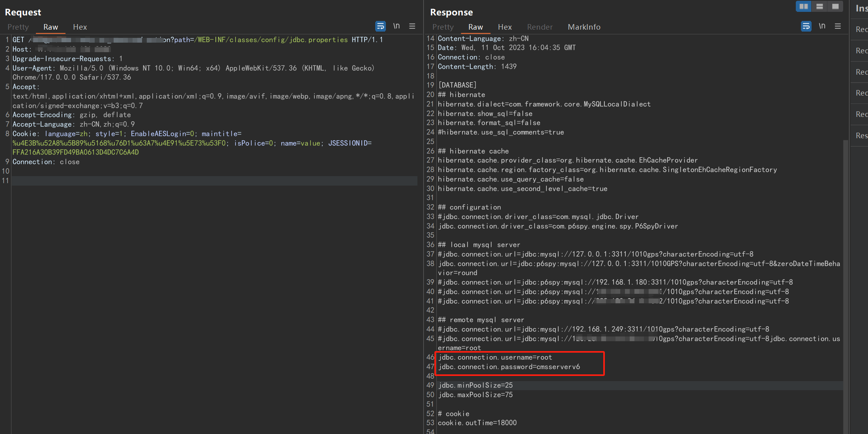The width and height of the screenshot is (868, 434).
Task: Click the Response panel vertical scrollbar
Action: 846,276
